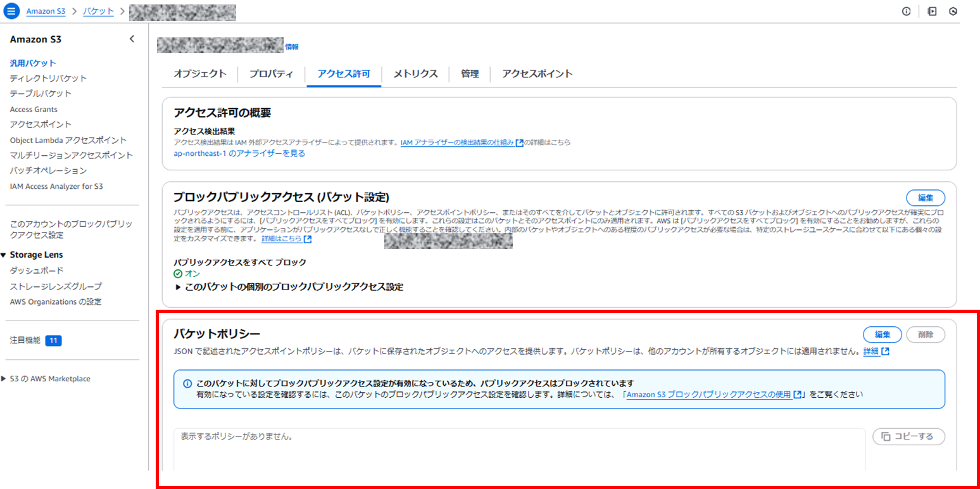Click the コピーする button
This screenshot has width=980, height=489.
[908, 436]
